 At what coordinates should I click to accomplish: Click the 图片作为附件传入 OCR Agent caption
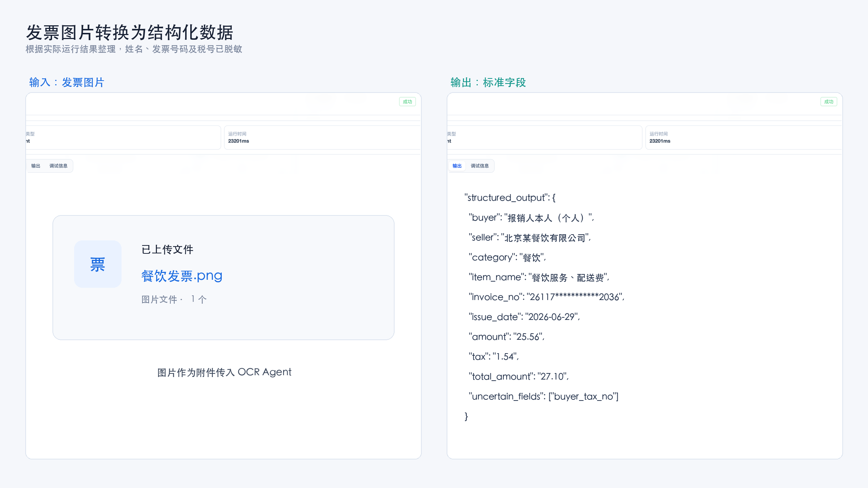(x=224, y=372)
